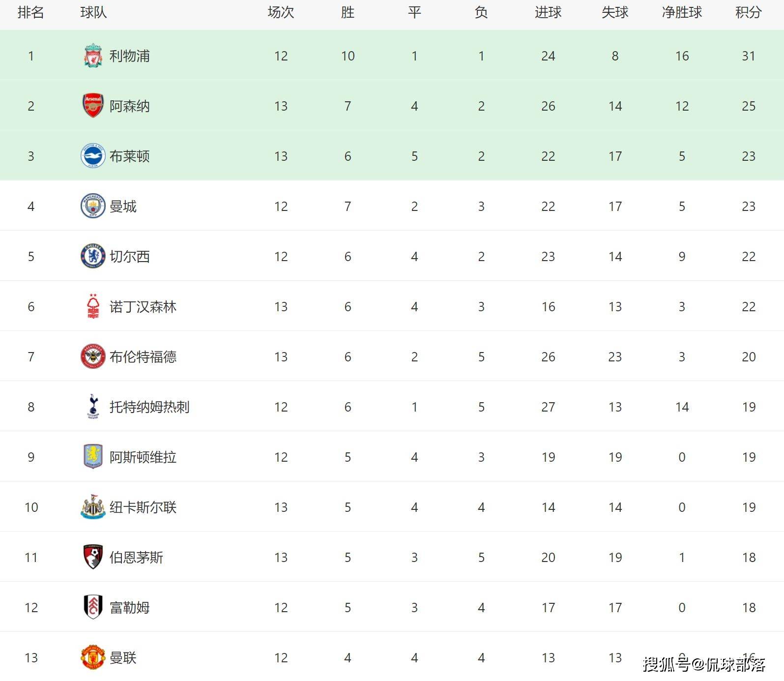Click the Bournemouth club badge
This screenshot has width=784, height=681.
point(93,557)
